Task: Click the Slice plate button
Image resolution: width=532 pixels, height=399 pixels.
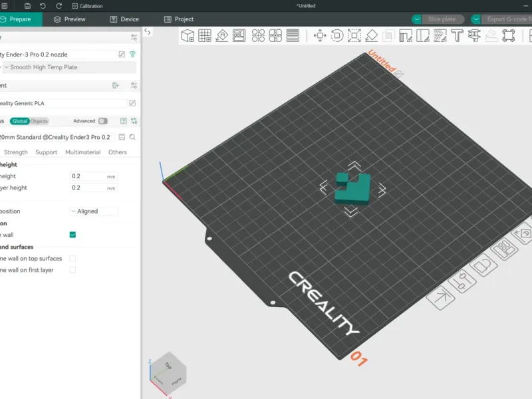Action: point(442,19)
